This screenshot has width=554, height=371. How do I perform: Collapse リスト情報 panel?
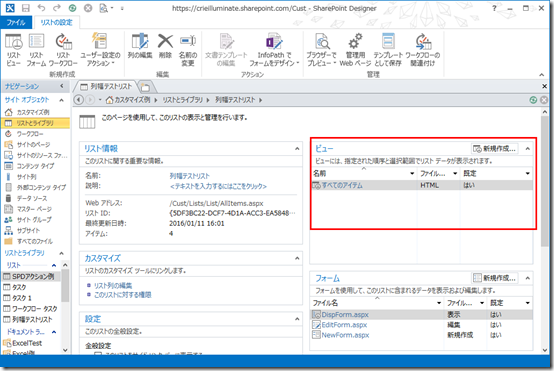click(297, 149)
